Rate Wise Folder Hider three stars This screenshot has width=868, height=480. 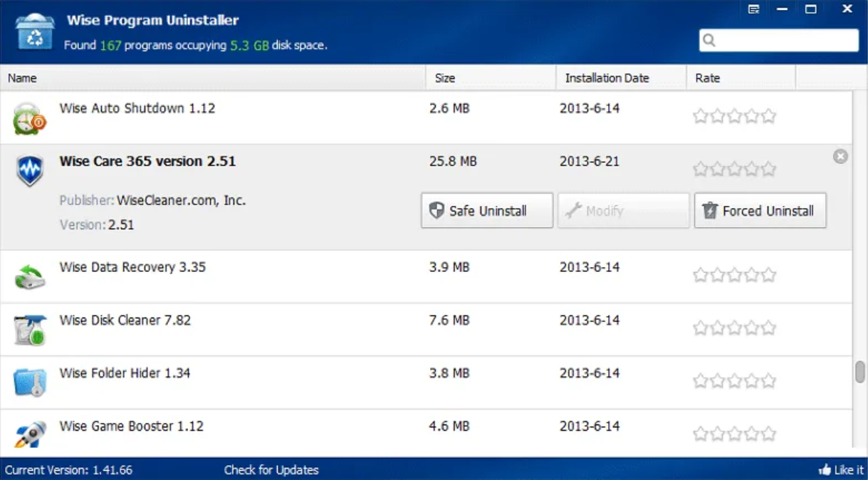pos(735,381)
